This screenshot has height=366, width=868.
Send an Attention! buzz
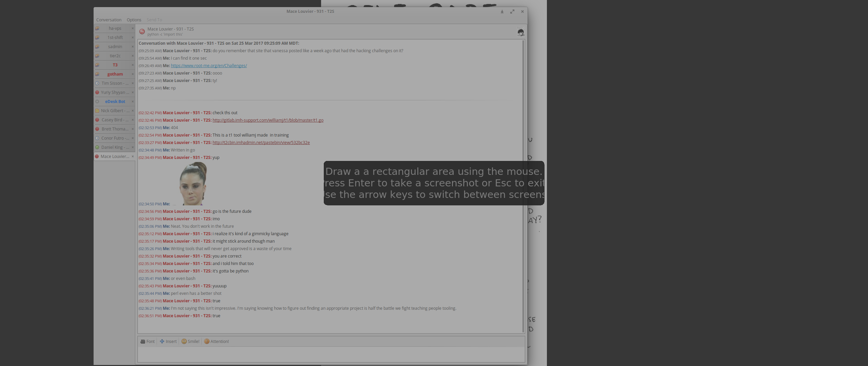216,341
